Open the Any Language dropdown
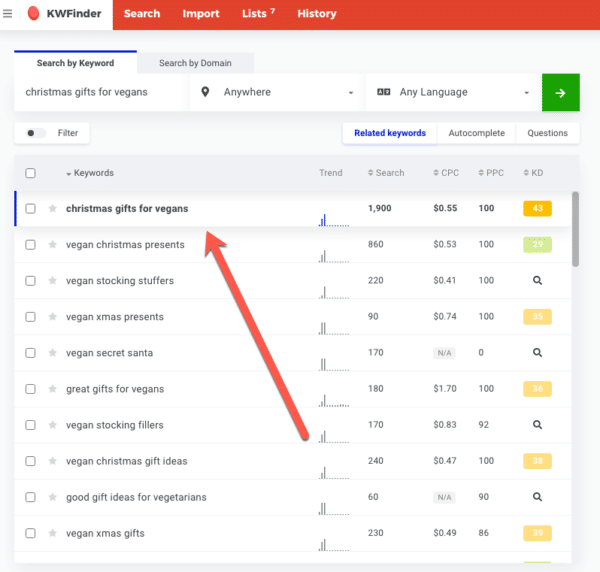Viewport: 600px width, 572px height. pyautogui.click(x=453, y=92)
